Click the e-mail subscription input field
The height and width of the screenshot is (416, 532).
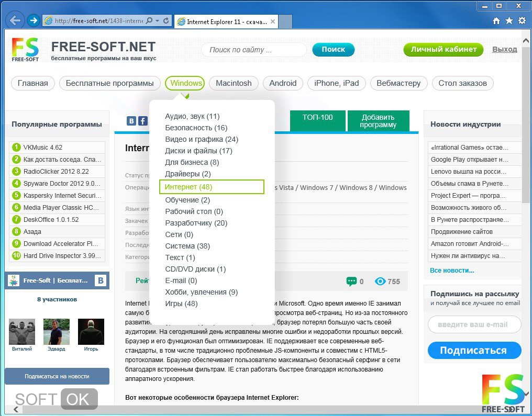tap(474, 324)
